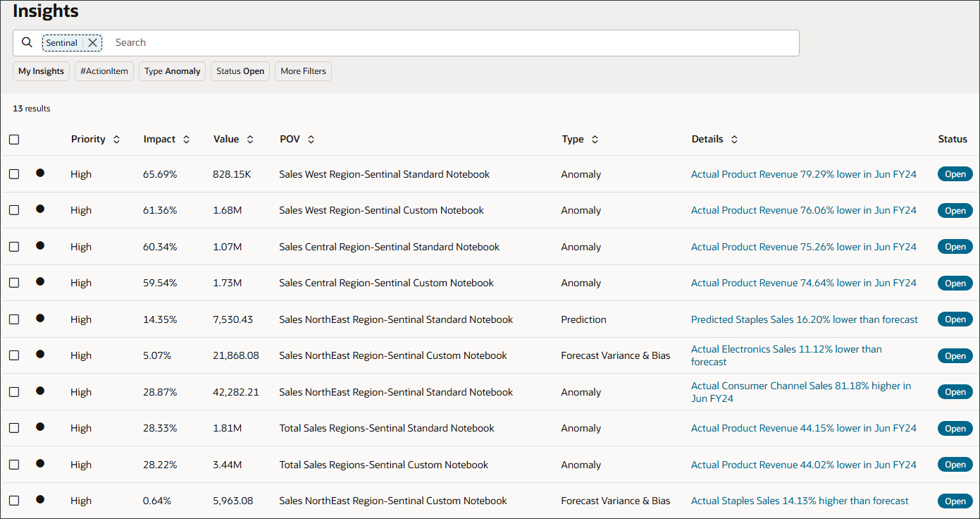This screenshot has height=519, width=980.
Task: Check the checkbox for the 65.69% priority row
Action: click(x=14, y=174)
